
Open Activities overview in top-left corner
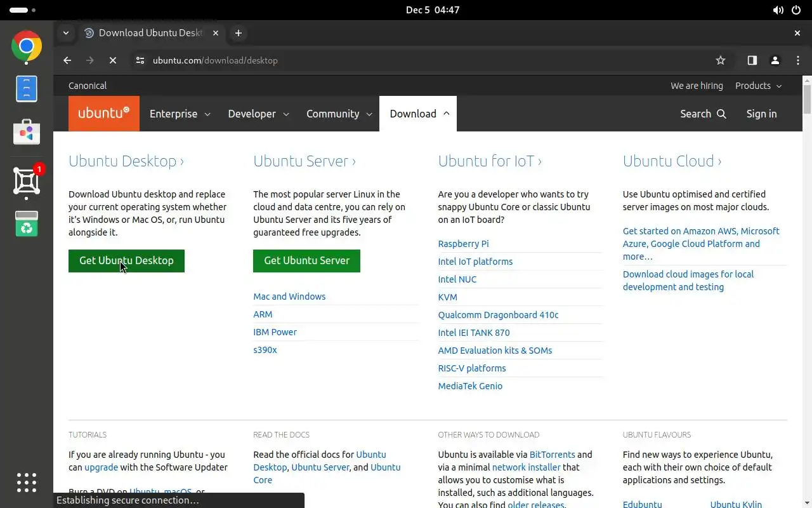22,10
